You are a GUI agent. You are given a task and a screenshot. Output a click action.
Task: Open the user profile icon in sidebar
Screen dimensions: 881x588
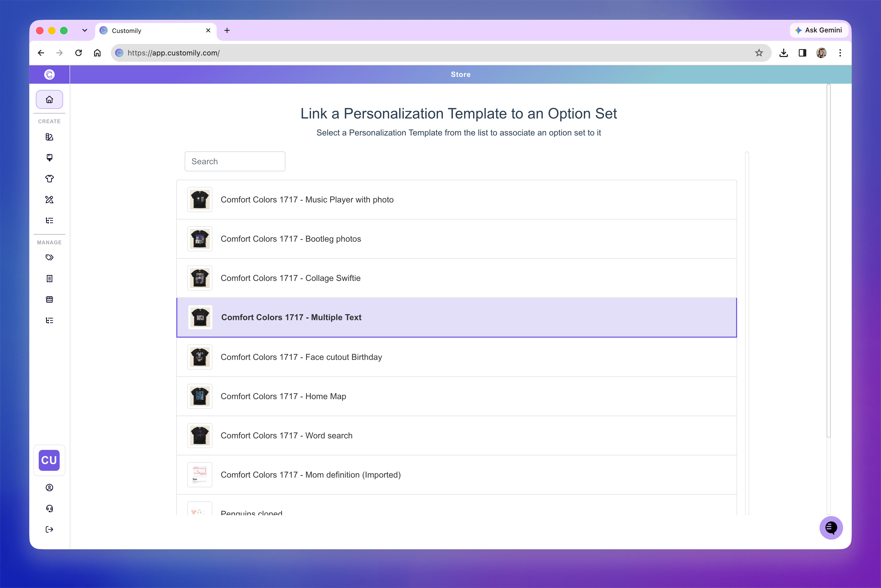coord(49,488)
